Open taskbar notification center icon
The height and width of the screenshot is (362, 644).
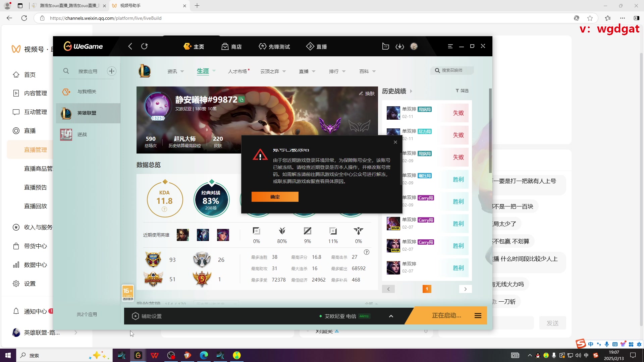coord(633,355)
